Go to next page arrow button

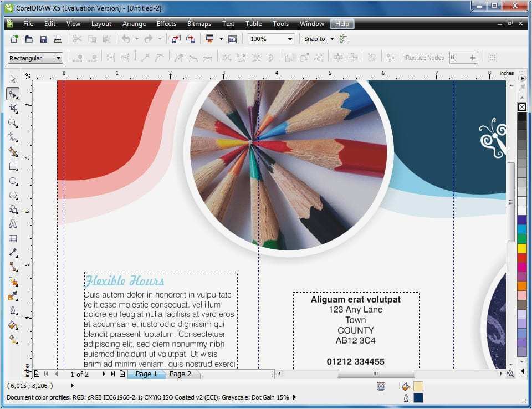click(x=104, y=374)
